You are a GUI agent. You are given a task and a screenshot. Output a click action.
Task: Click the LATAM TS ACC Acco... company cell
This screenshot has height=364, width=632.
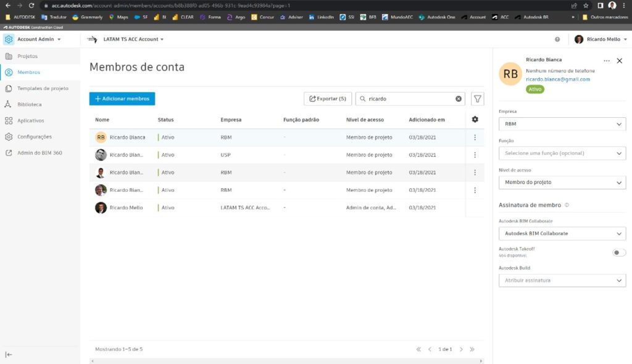click(x=245, y=207)
